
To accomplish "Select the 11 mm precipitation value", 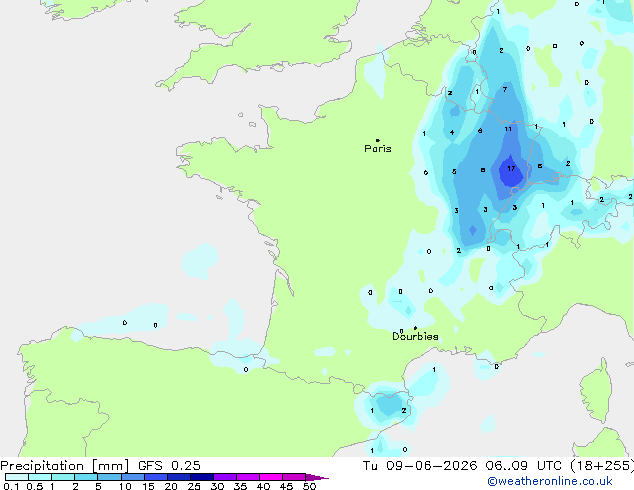I will [508, 129].
